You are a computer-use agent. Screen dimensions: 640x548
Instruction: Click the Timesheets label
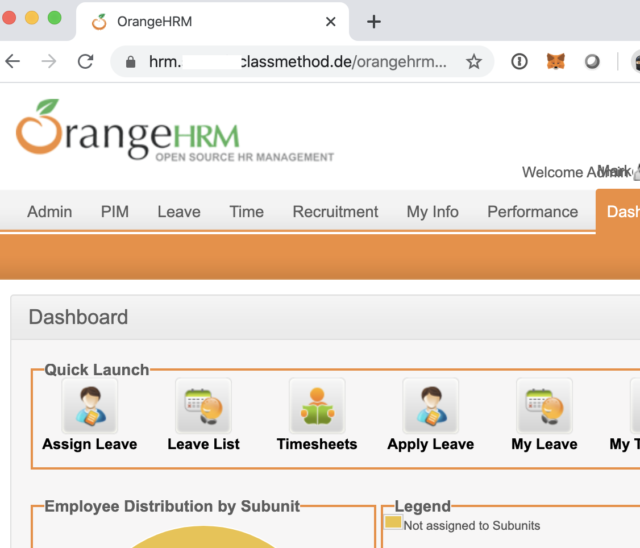pos(317,444)
